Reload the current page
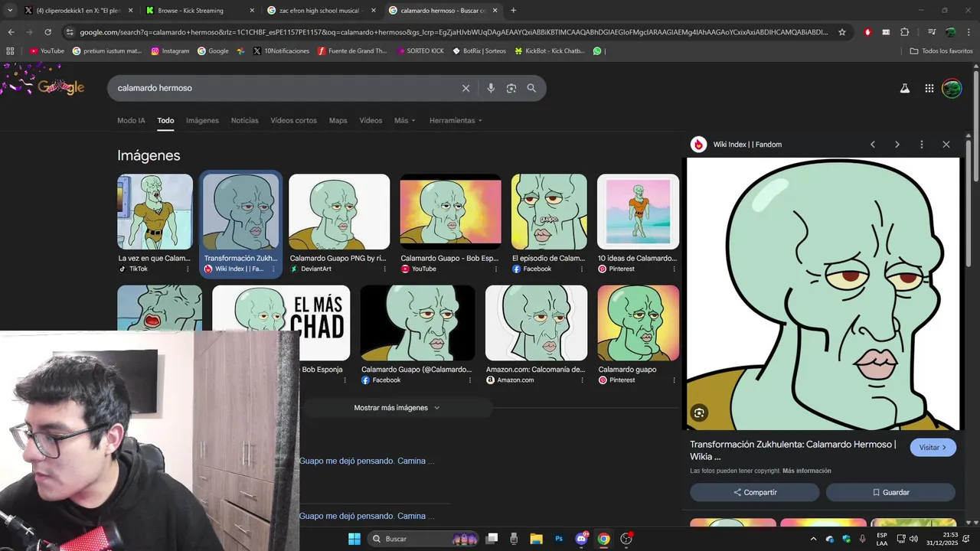 click(47, 32)
